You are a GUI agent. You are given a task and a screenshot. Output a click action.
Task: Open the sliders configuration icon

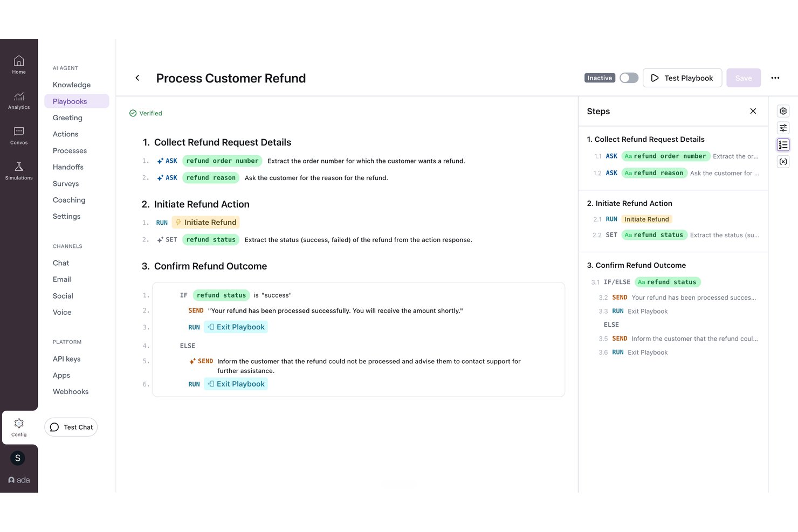[x=783, y=128]
